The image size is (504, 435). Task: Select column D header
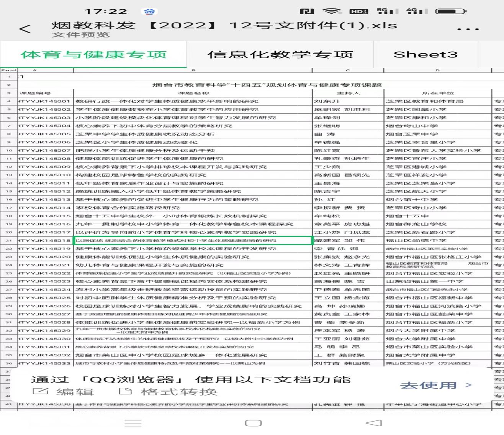(x=438, y=70)
